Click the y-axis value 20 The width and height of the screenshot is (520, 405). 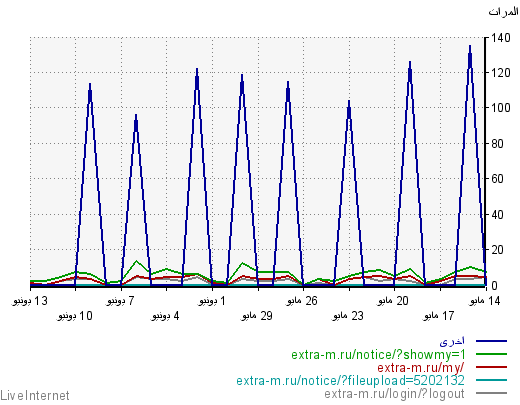click(497, 249)
